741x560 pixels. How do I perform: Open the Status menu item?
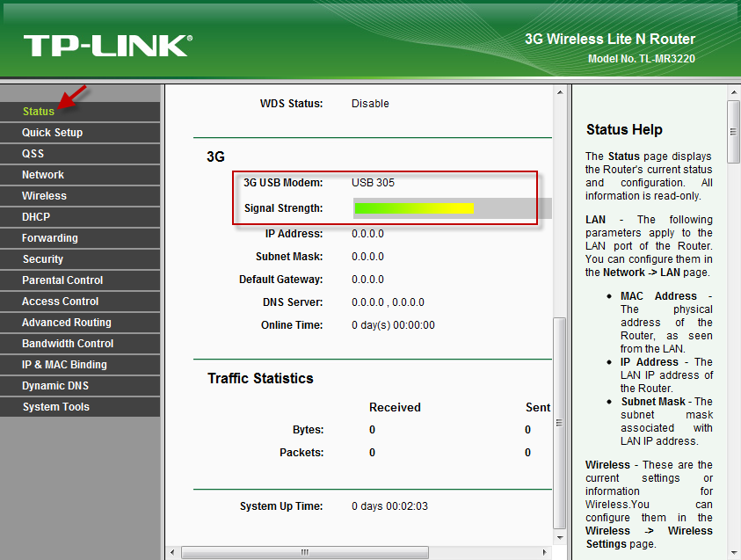pyautogui.click(x=80, y=112)
